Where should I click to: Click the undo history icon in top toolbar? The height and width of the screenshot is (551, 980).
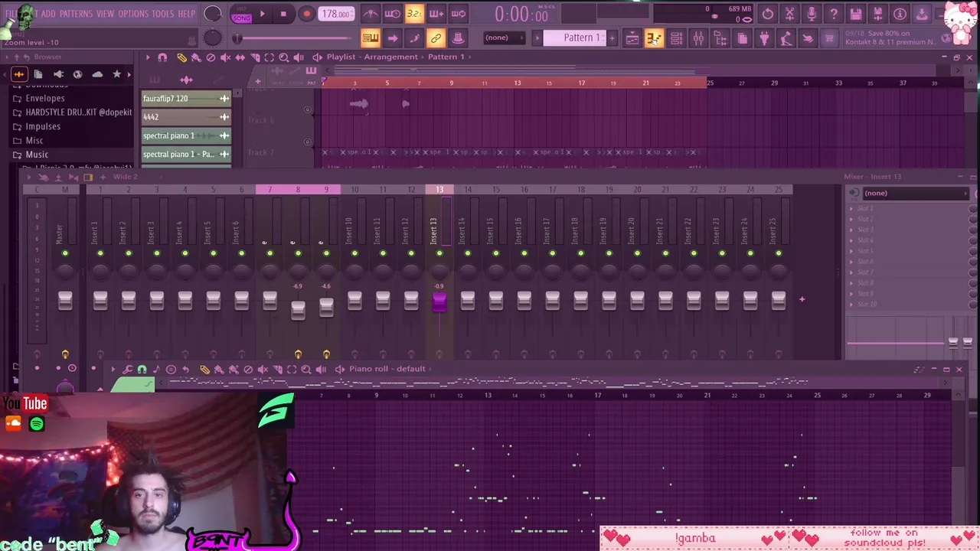(767, 14)
